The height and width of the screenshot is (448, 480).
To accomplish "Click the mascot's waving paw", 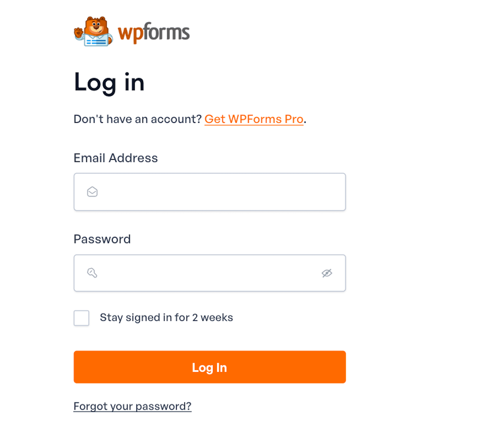I will tap(79, 32).
